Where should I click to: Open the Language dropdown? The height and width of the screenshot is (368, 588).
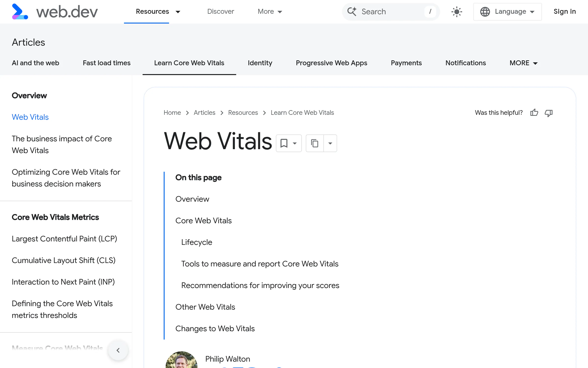coord(507,12)
